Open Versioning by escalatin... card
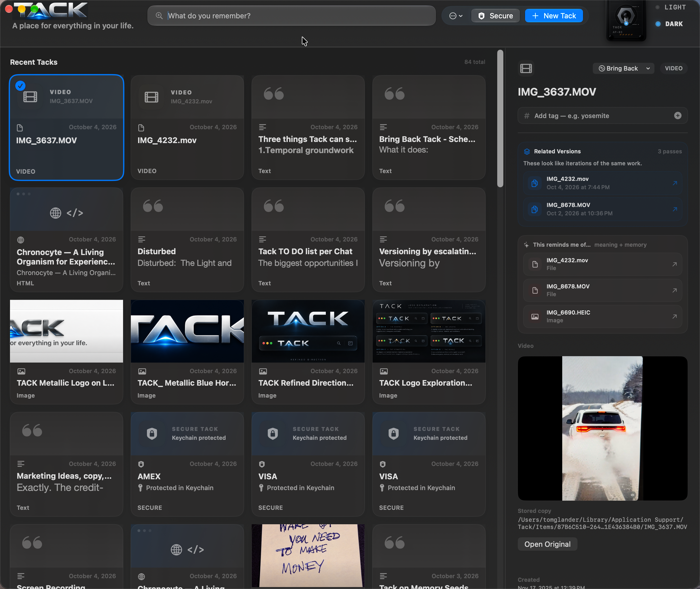Viewport: 700px width, 589px height. point(429,239)
